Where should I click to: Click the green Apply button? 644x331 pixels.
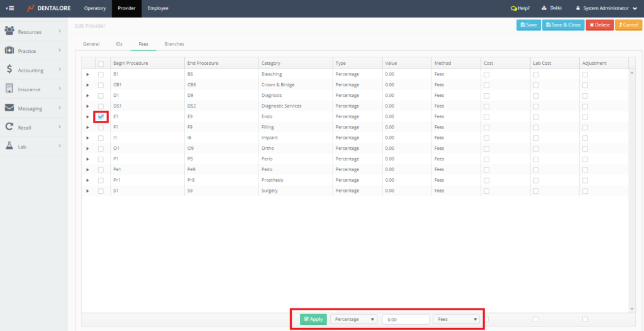313,319
